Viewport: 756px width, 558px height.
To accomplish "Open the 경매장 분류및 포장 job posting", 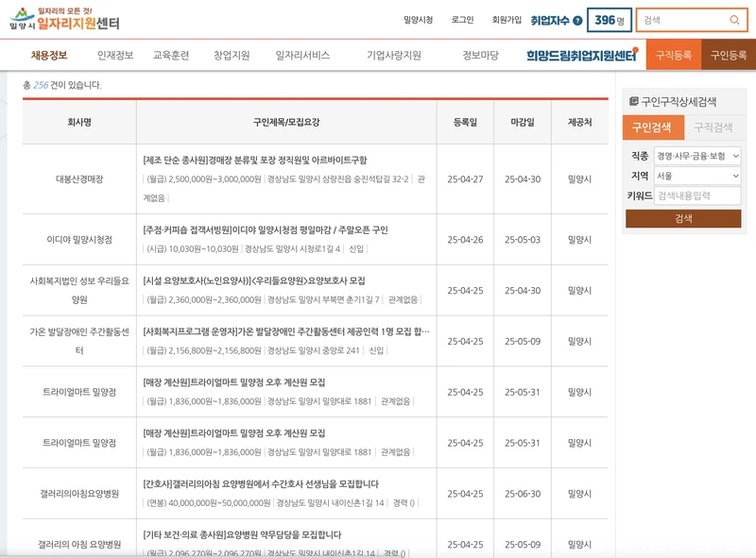I will point(255,160).
